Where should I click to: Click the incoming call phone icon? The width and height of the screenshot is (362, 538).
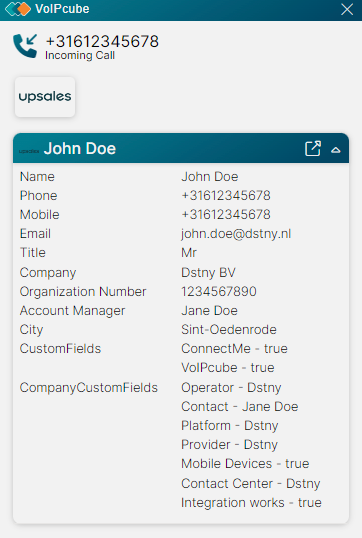(25, 46)
